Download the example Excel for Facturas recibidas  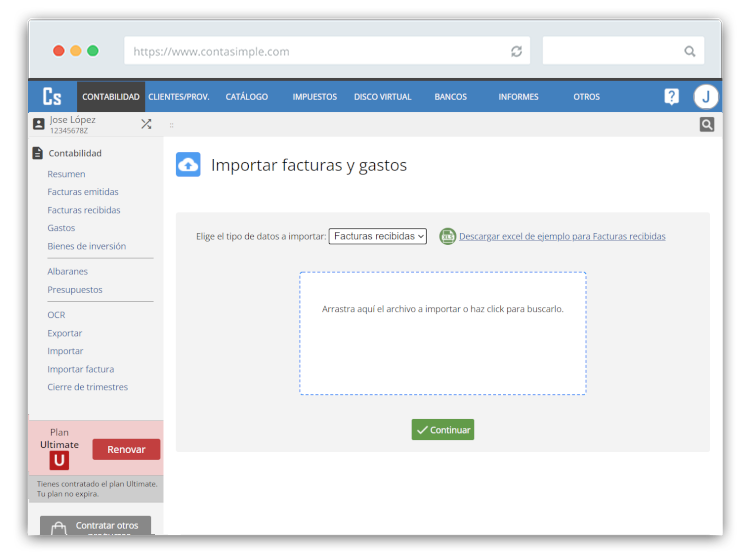coord(562,236)
